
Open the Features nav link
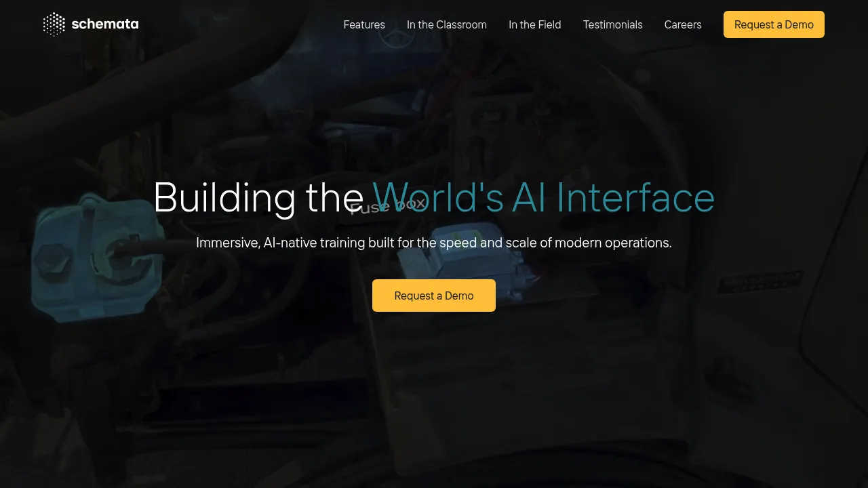[364, 24]
